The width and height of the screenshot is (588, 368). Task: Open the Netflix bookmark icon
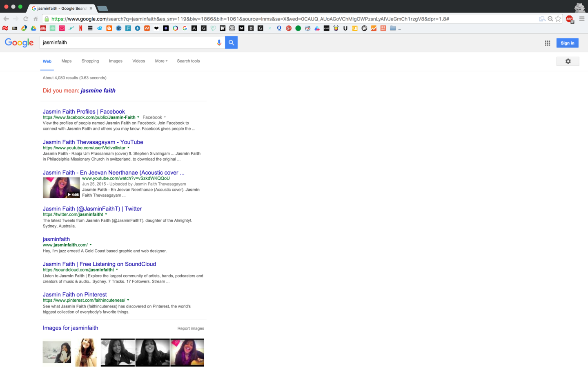81,28
